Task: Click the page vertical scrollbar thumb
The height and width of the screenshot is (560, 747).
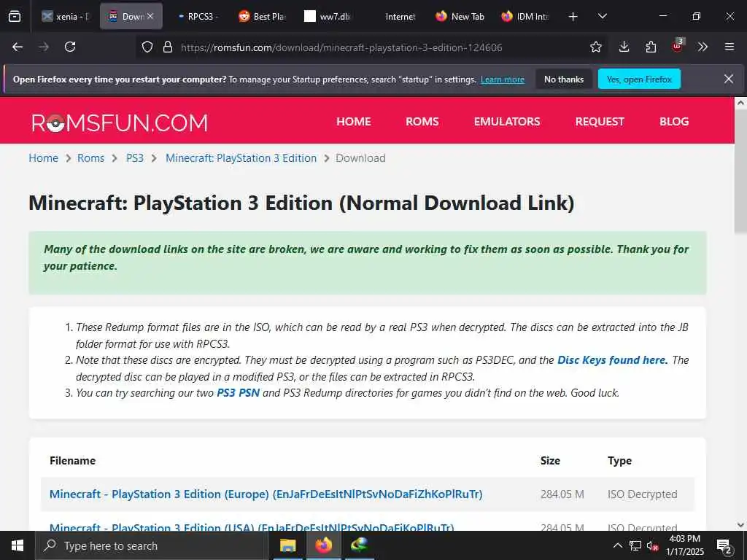Action: (740, 171)
